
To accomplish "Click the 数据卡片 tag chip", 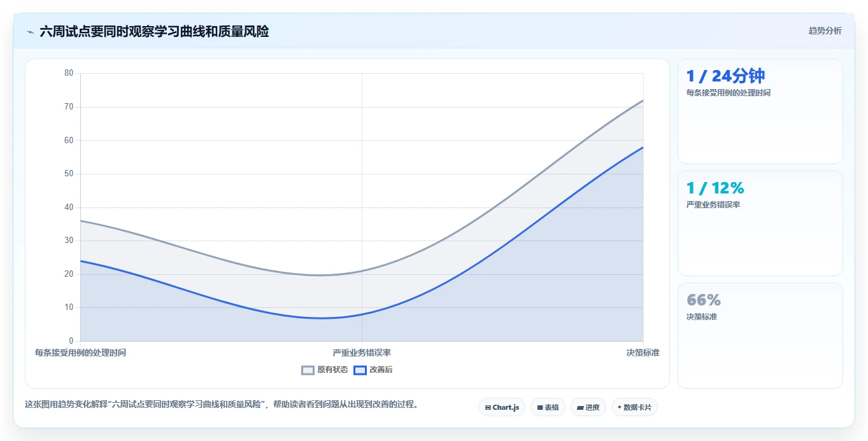I will pos(634,407).
